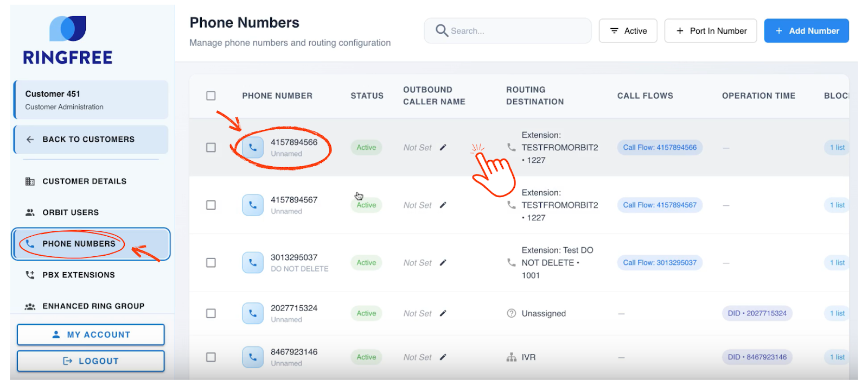868x385 pixels.
Task: Click the phone icon beside 4157894566
Action: coord(252,148)
